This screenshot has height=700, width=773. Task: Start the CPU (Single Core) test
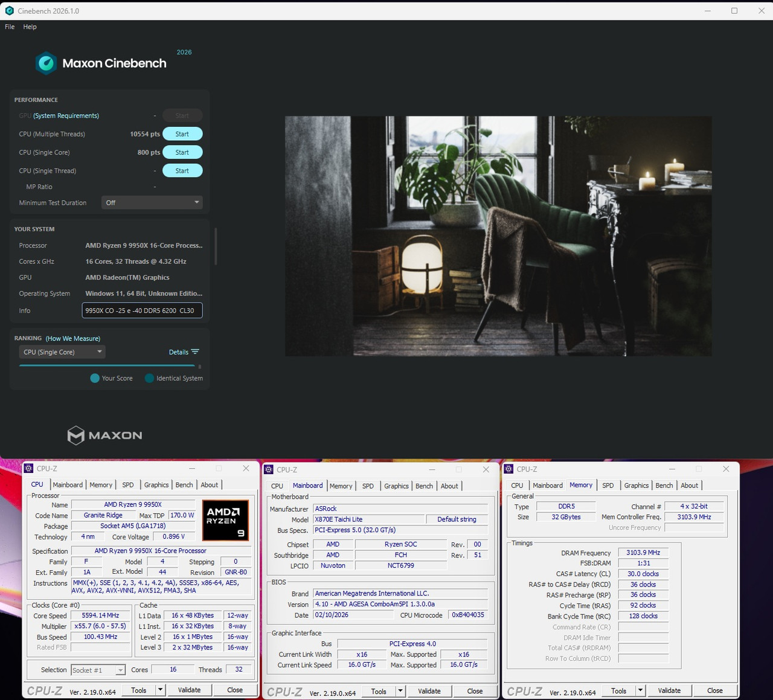pyautogui.click(x=182, y=152)
